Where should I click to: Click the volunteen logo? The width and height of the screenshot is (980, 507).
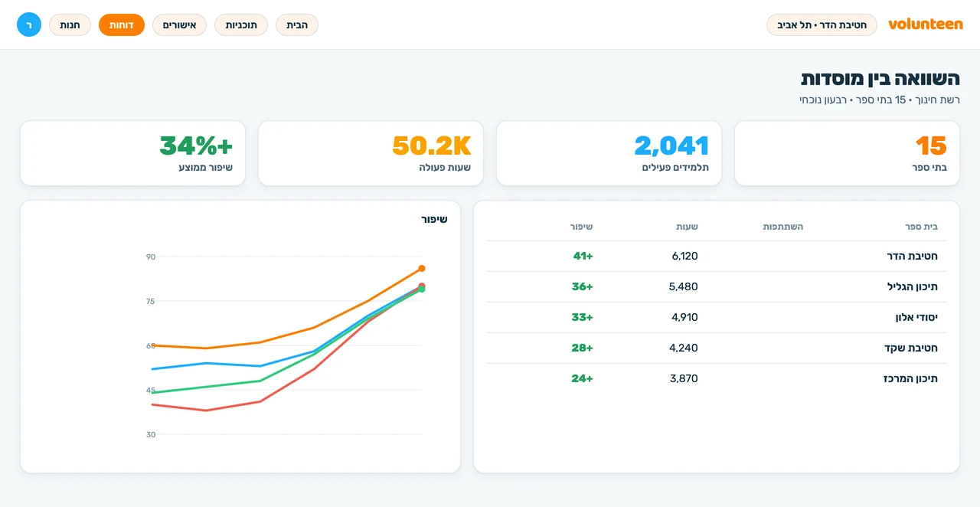[925, 25]
